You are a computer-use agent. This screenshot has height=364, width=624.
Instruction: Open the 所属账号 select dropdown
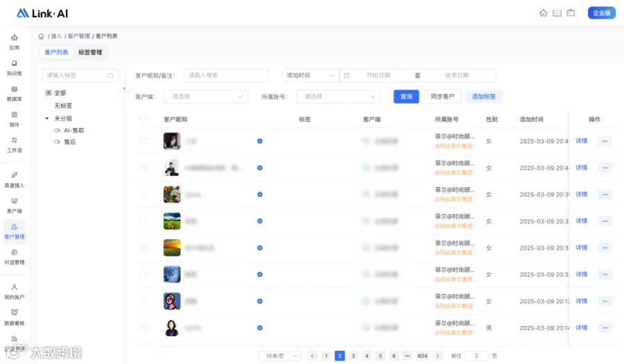click(338, 96)
